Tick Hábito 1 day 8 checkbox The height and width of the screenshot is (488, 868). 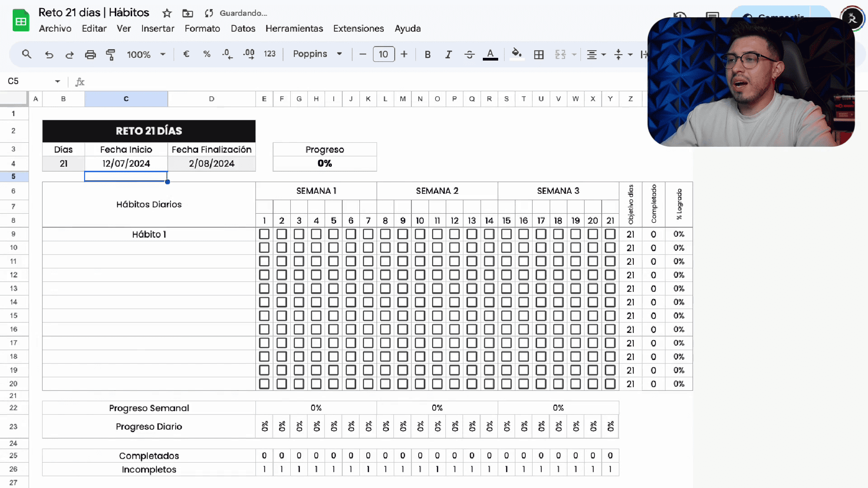pyautogui.click(x=385, y=234)
